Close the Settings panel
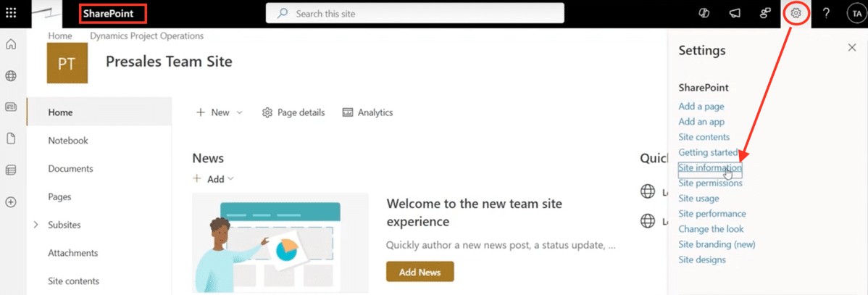The width and height of the screenshot is (868, 295). coord(851,47)
